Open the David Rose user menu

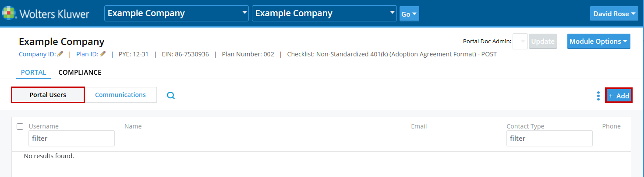pyautogui.click(x=614, y=14)
